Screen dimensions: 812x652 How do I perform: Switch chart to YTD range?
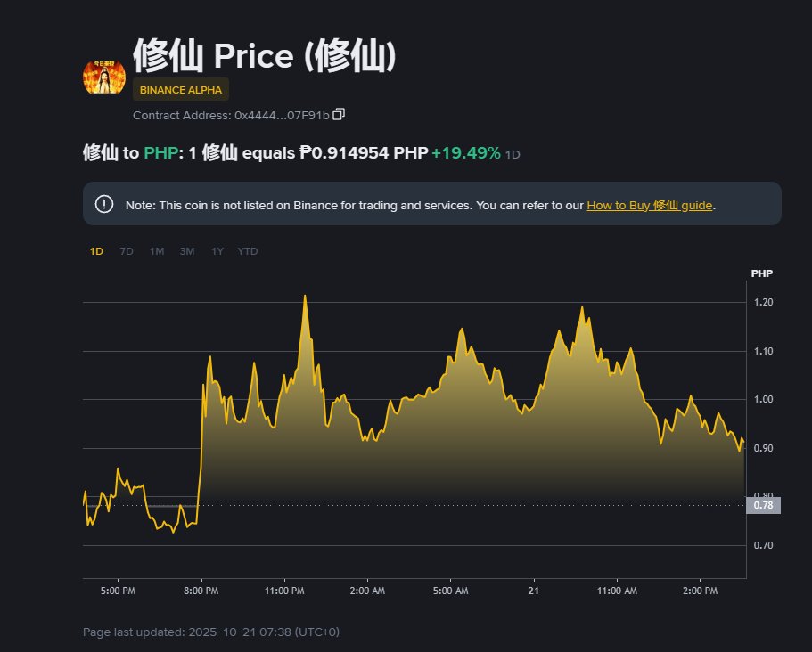click(248, 251)
